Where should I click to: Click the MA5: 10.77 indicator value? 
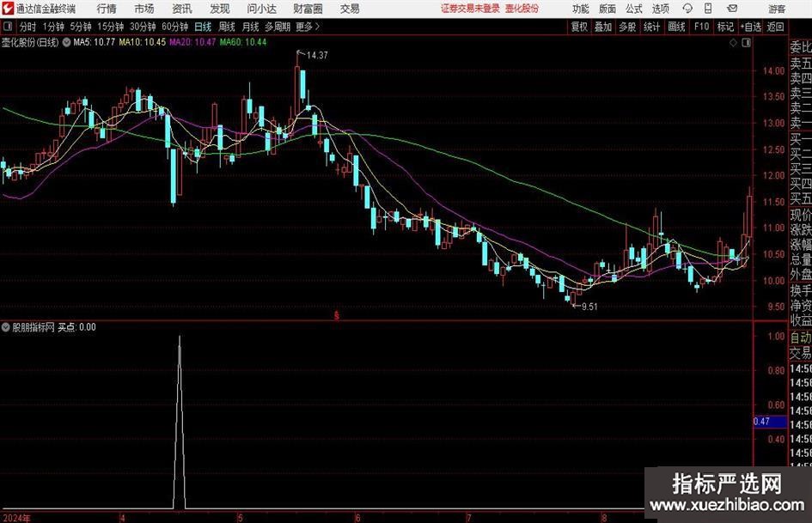(94, 42)
